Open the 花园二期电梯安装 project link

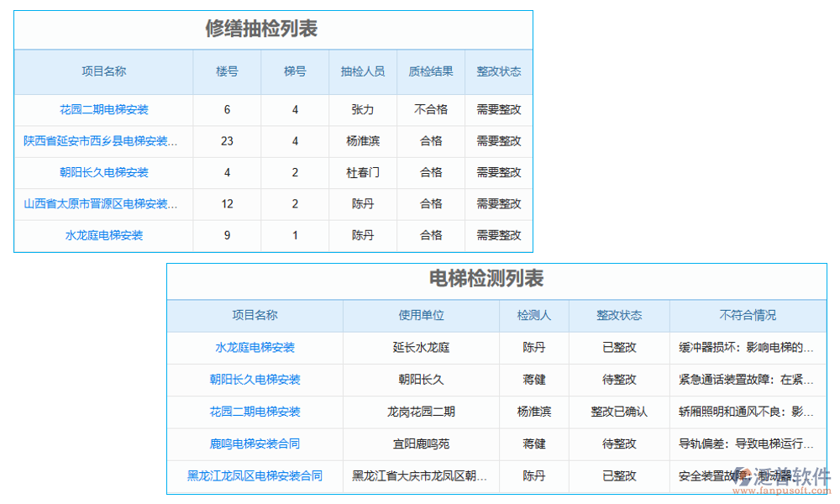click(102, 109)
